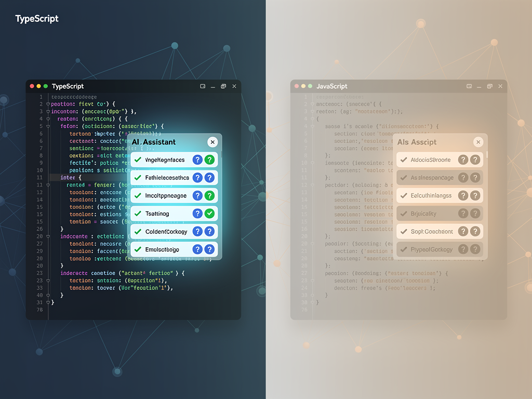This screenshot has width=532, height=399.
Task: Close the AI Assistant panel in the TypeScript window
Action: coord(212,142)
